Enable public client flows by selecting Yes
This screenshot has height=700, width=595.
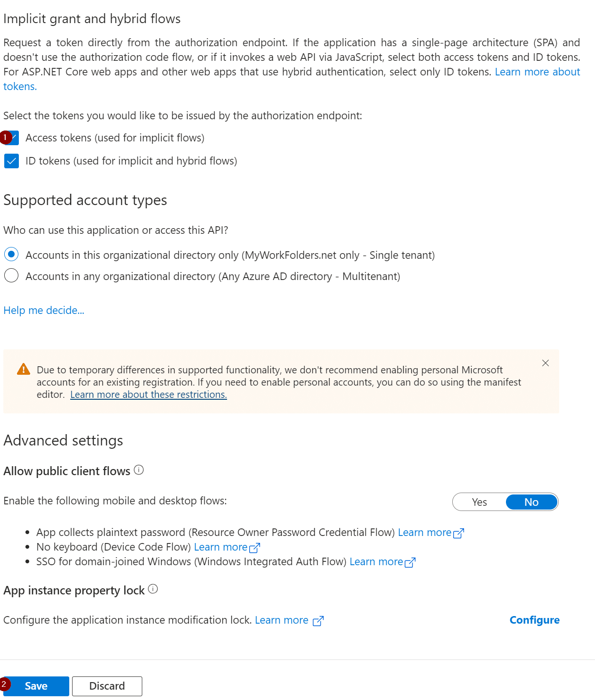[x=479, y=502]
